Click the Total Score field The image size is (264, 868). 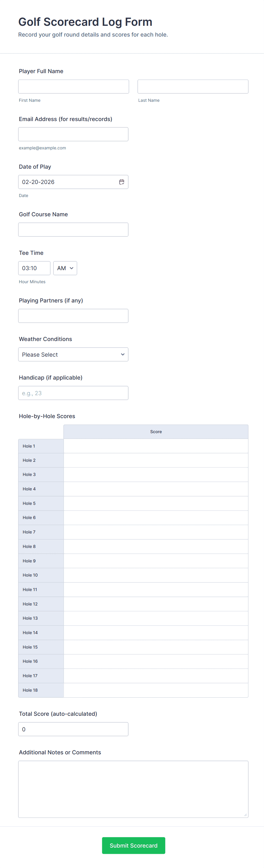tap(73, 729)
